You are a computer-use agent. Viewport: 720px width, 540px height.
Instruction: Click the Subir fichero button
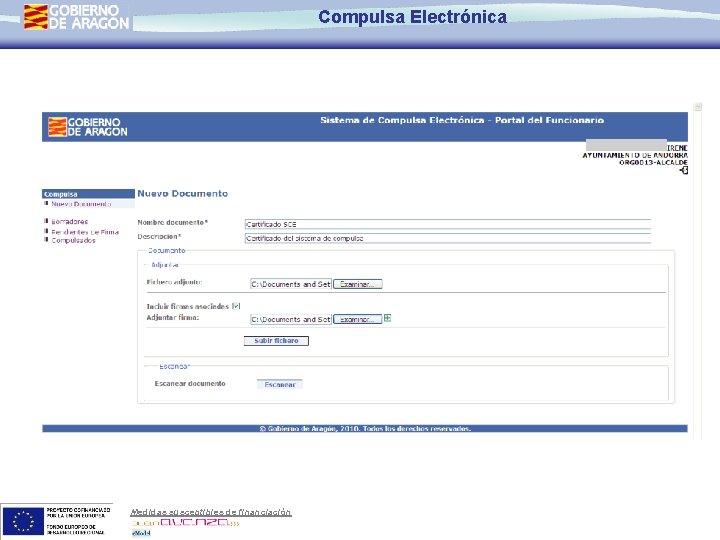point(276,341)
